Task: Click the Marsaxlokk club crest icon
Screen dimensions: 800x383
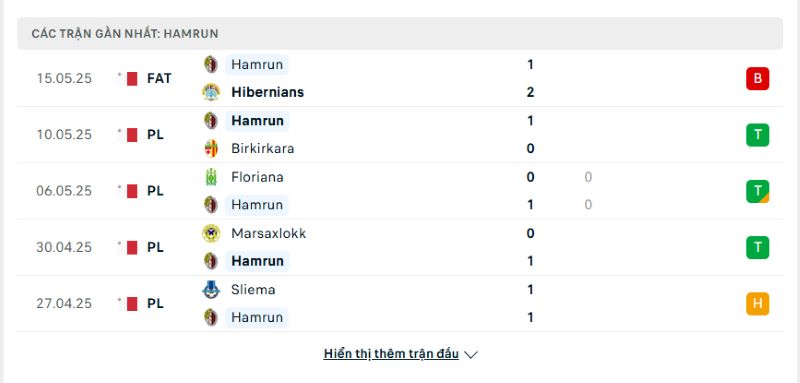Action: pos(211,234)
